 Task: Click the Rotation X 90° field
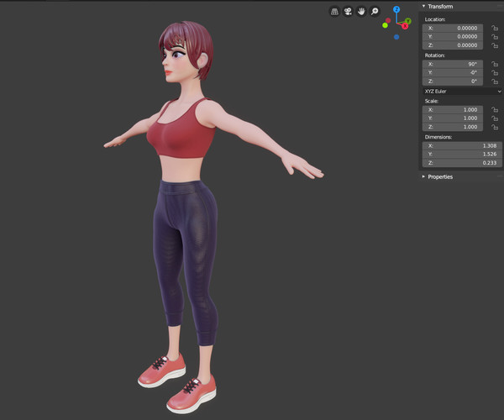[x=453, y=65]
